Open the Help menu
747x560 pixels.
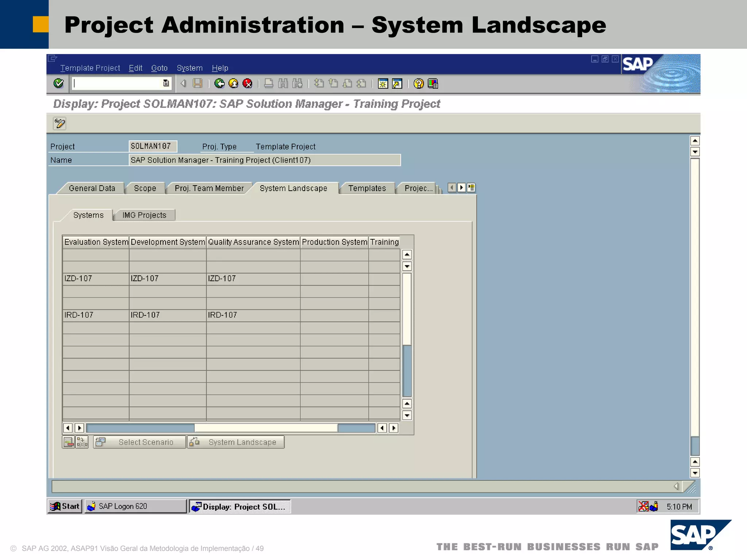[x=220, y=68]
